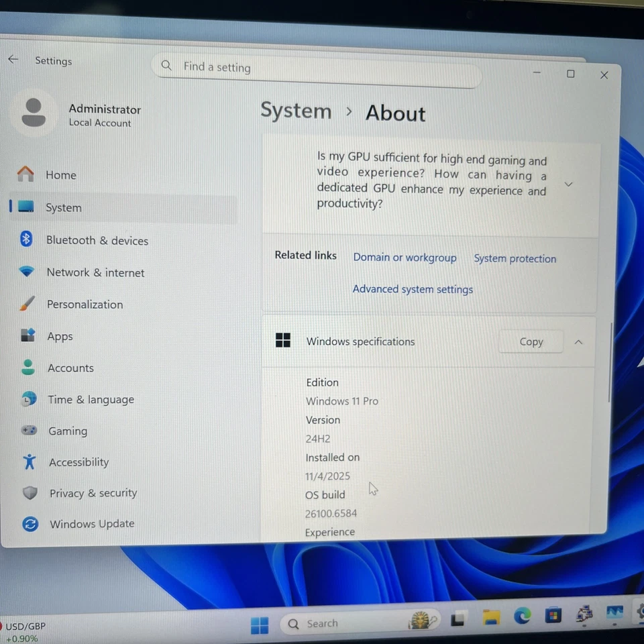The width and height of the screenshot is (644, 644).
Task: Click the Privacy & security shield icon
Action: pos(30,492)
